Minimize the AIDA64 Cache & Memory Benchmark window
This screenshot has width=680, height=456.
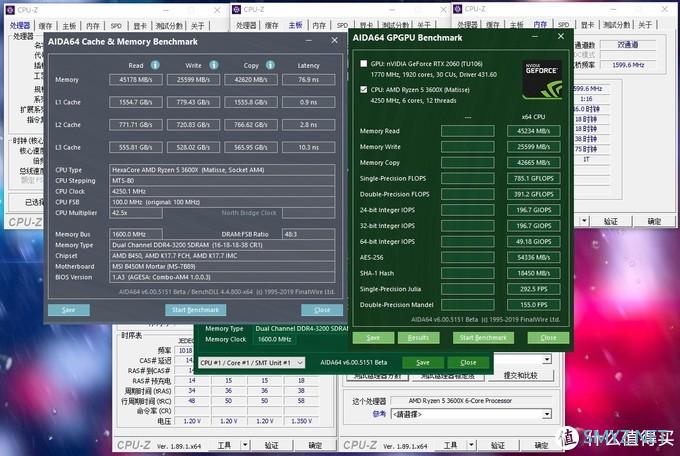308,41
